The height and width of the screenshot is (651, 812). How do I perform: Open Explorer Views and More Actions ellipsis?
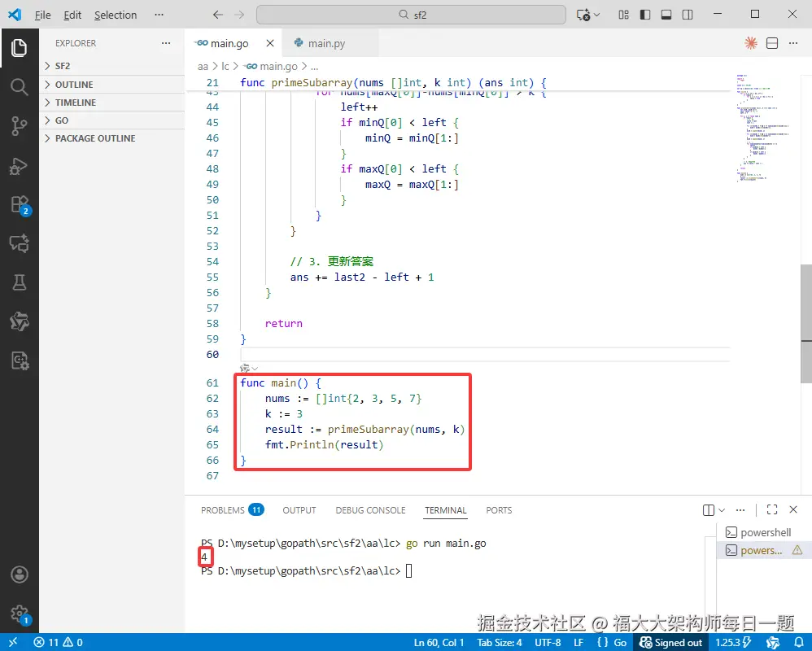click(x=166, y=43)
